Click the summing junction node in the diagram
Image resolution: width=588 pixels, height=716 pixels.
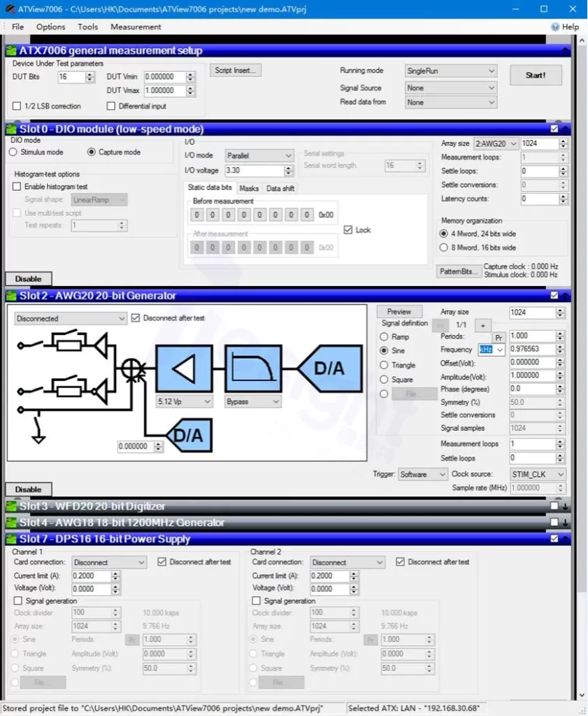click(x=131, y=368)
